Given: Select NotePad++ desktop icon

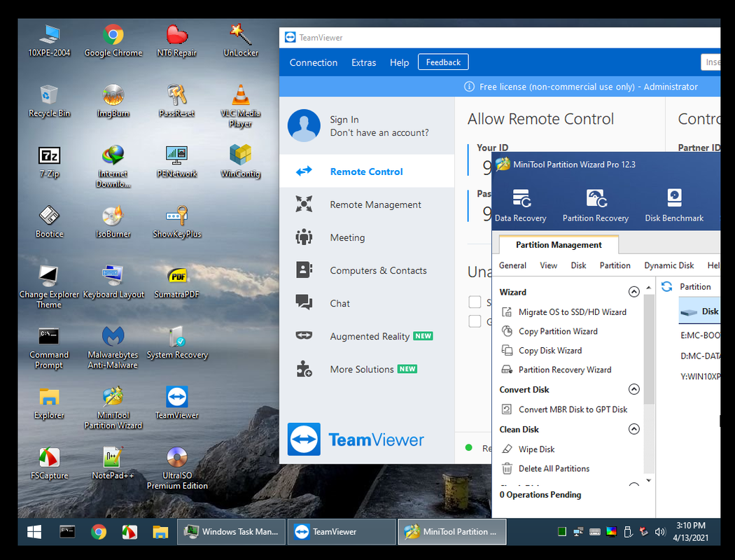Looking at the screenshot, I should pos(113,463).
